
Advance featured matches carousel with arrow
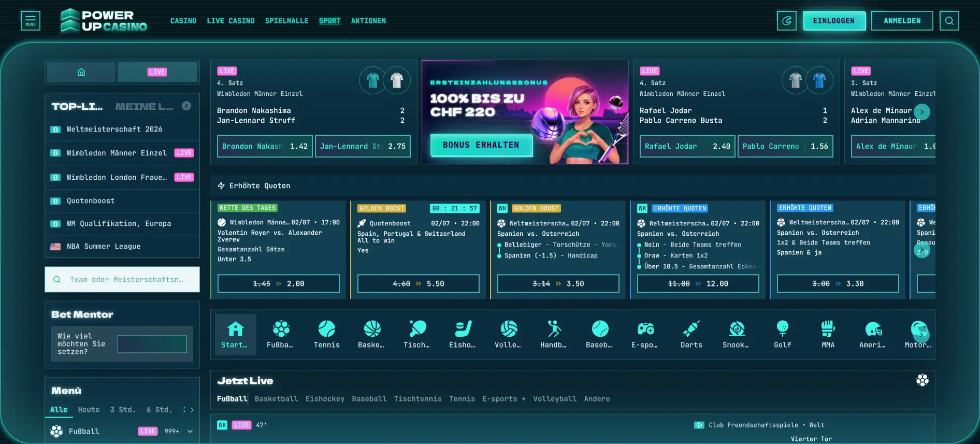[922, 112]
